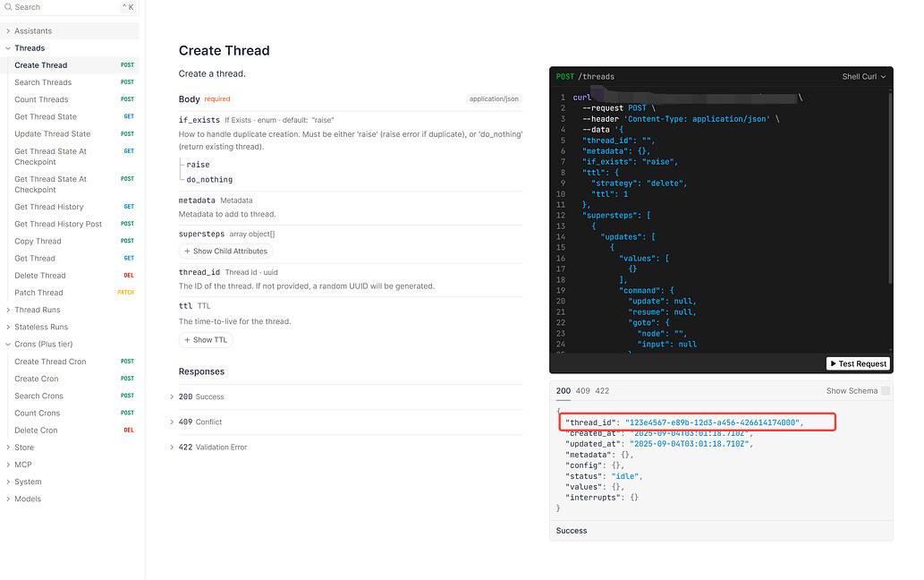Click the DEL badge beside Delete Thread
Screen dimensions: 924x580
pyautogui.click(x=128, y=275)
